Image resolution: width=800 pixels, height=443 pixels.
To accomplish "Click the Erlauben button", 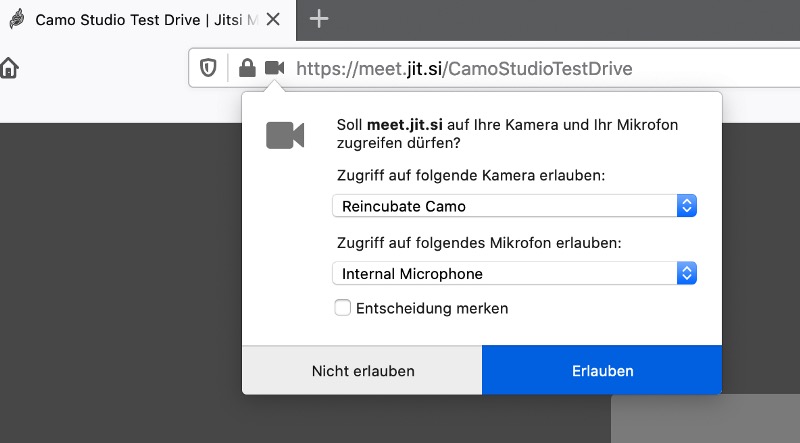I will click(602, 370).
